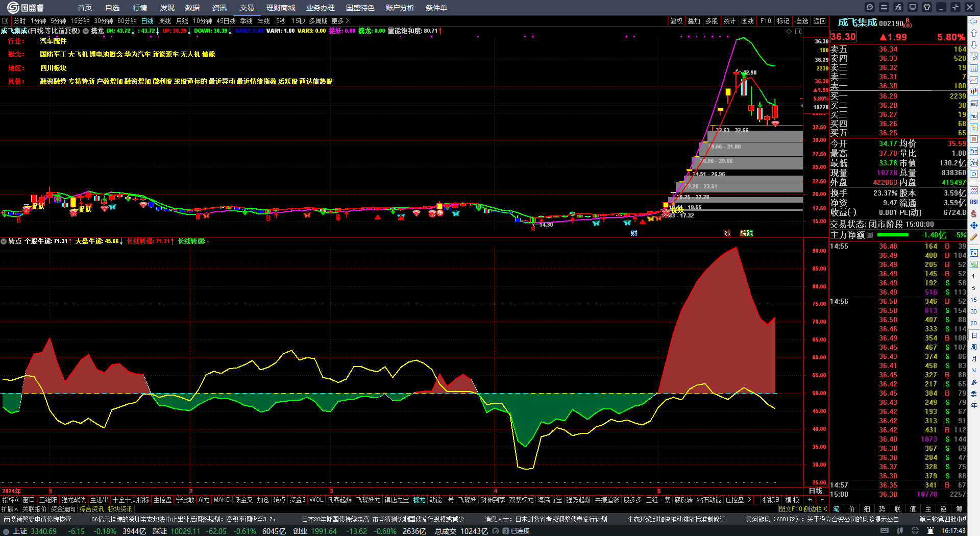Click the pencil draw icon in the right sidebar

(974, 237)
